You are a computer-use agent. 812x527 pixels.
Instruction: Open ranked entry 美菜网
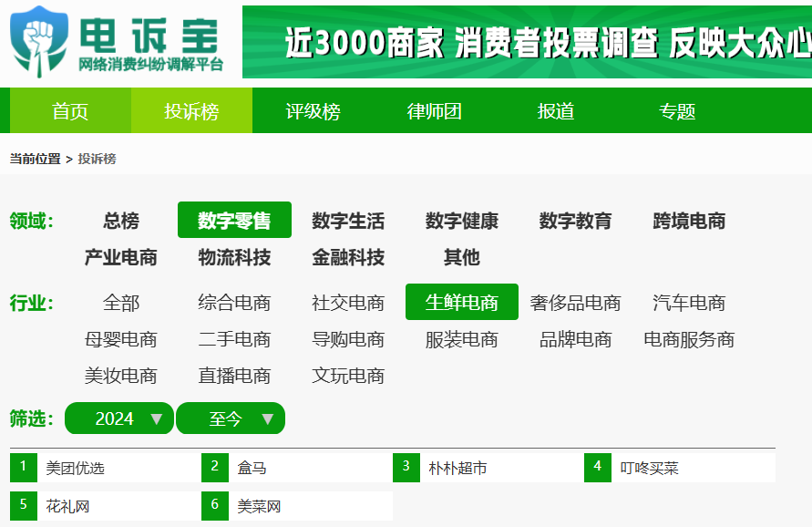coord(297,506)
